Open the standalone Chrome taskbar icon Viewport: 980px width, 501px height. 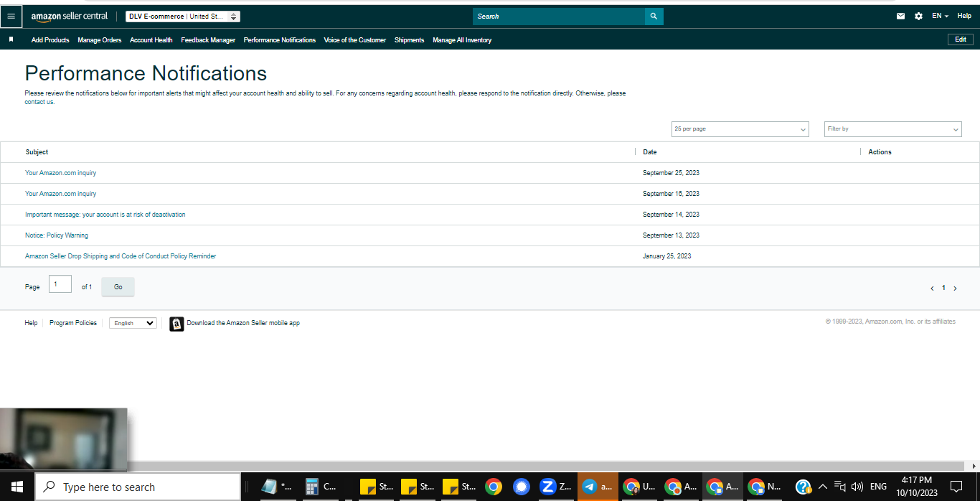coord(493,487)
